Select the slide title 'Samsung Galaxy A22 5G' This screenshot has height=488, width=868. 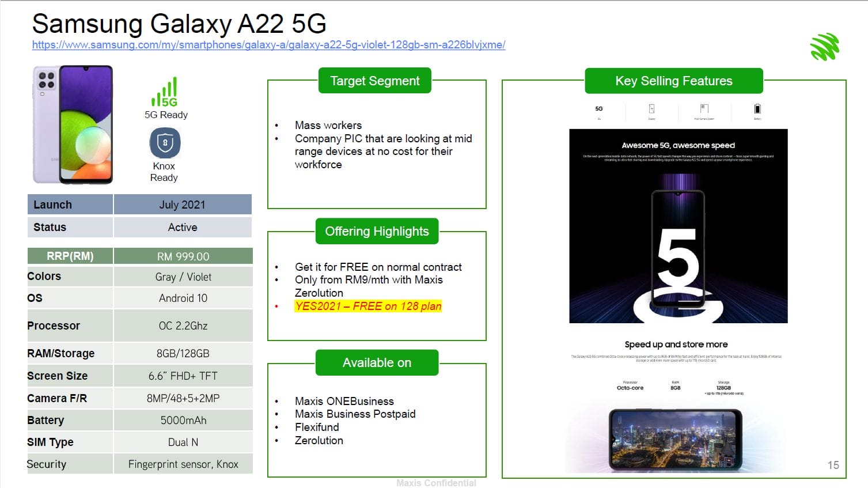[179, 24]
